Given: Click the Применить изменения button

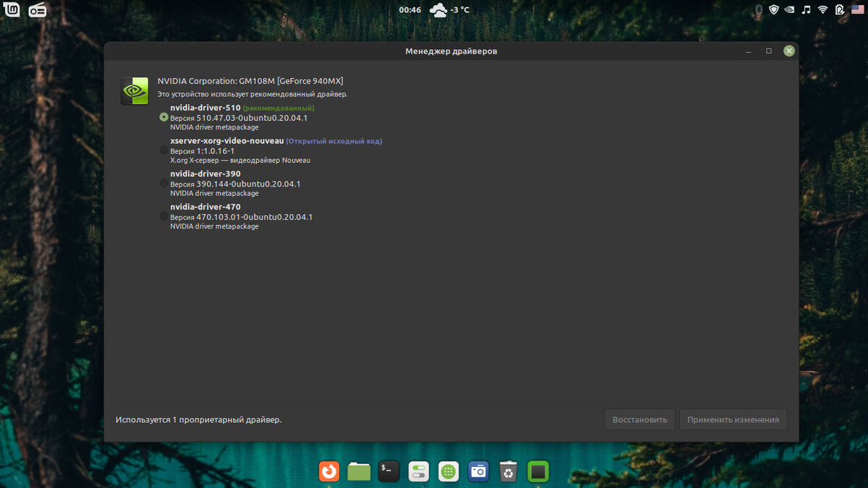Looking at the screenshot, I should (733, 419).
